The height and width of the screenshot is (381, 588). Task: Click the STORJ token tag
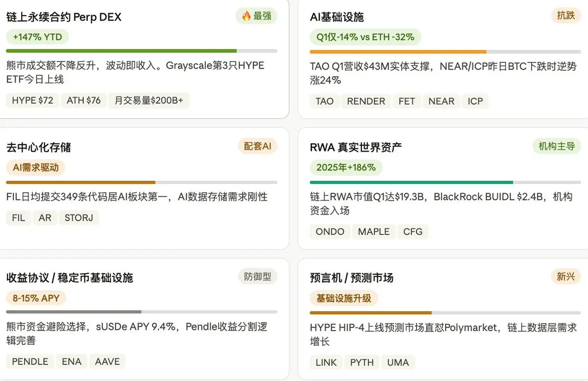point(79,218)
